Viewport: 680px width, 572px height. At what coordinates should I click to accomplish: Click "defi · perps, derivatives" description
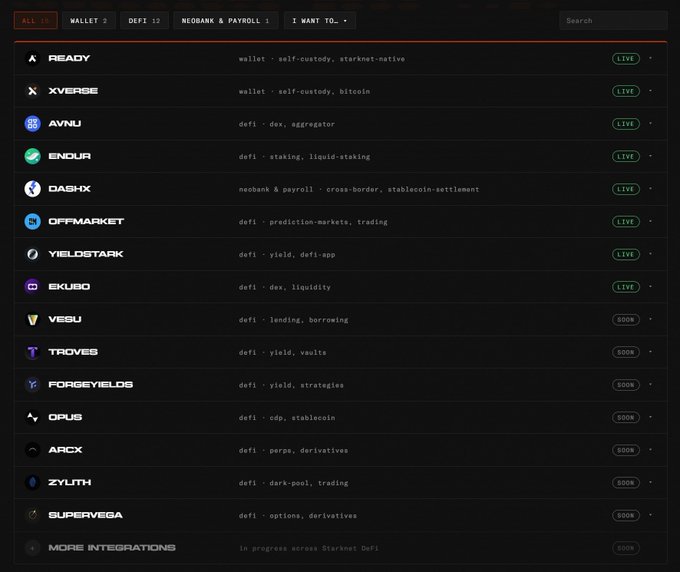(x=293, y=451)
